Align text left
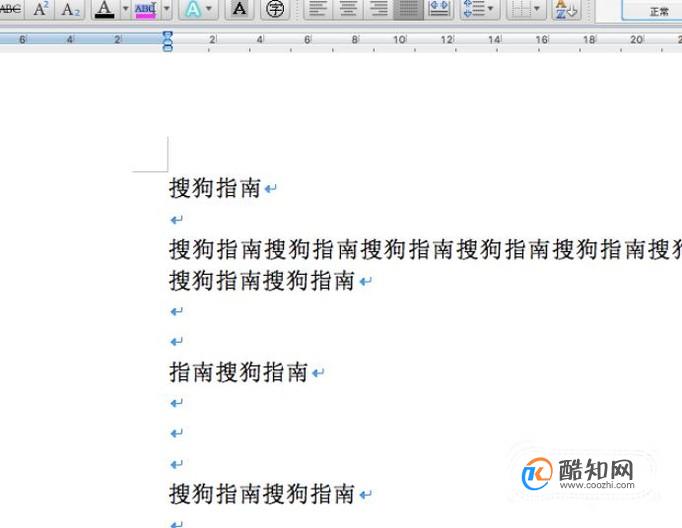The width and height of the screenshot is (682, 528). point(318,9)
